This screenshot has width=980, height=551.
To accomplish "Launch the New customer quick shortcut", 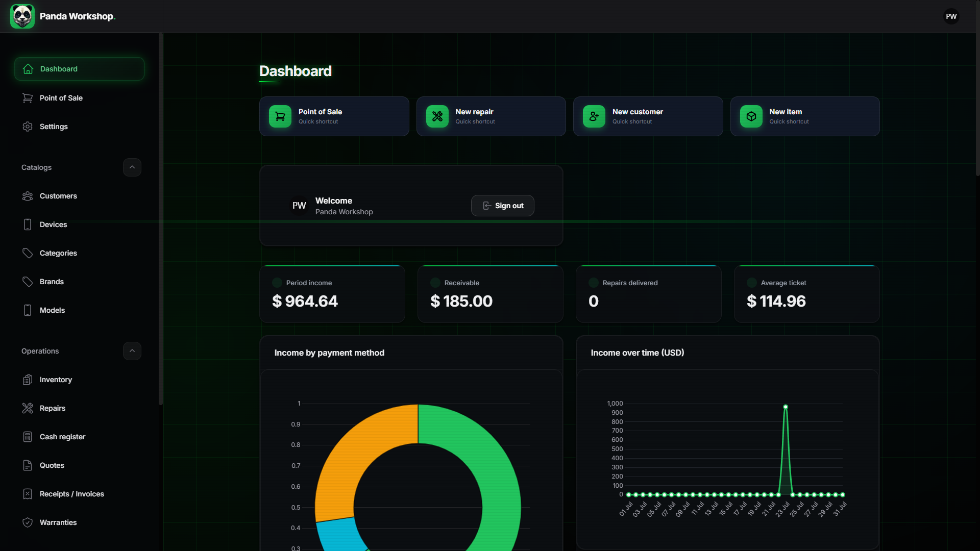I will tap(648, 116).
